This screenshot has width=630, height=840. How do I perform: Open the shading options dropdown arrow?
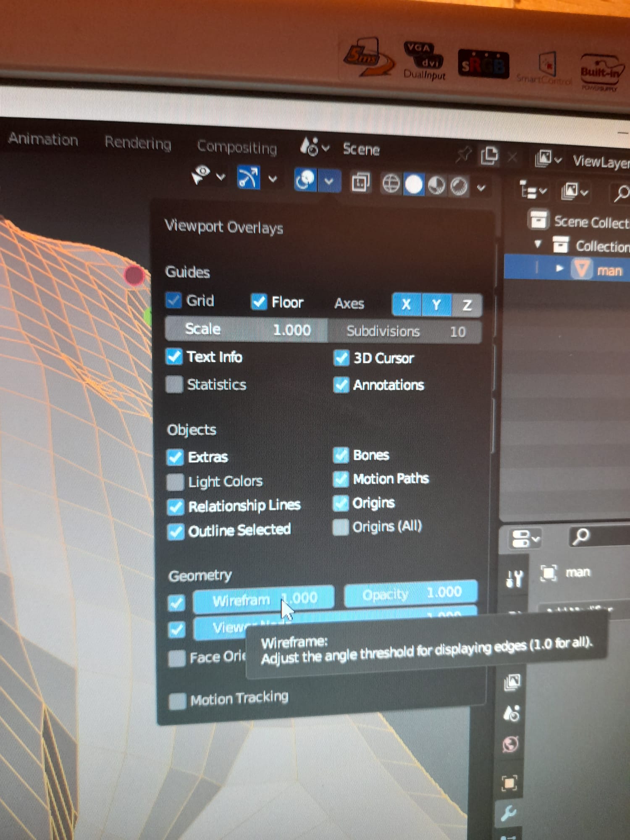(481, 188)
